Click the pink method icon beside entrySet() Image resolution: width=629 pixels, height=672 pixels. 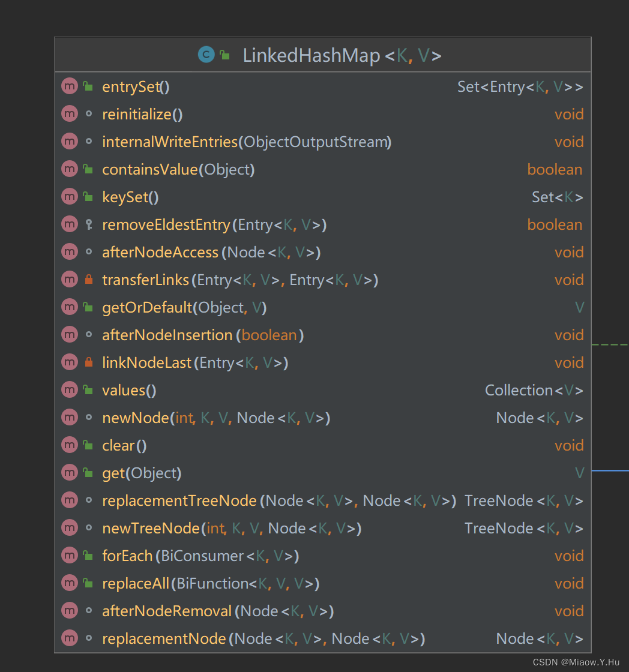coord(70,86)
